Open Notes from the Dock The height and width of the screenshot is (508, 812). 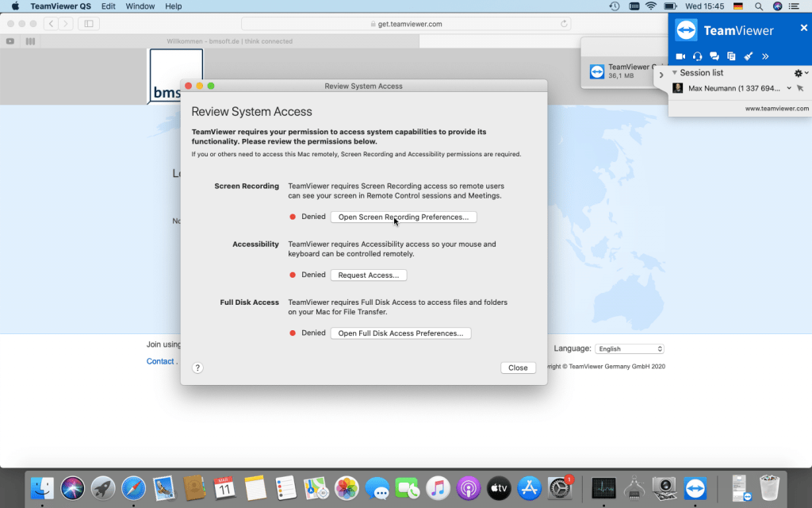255,488
